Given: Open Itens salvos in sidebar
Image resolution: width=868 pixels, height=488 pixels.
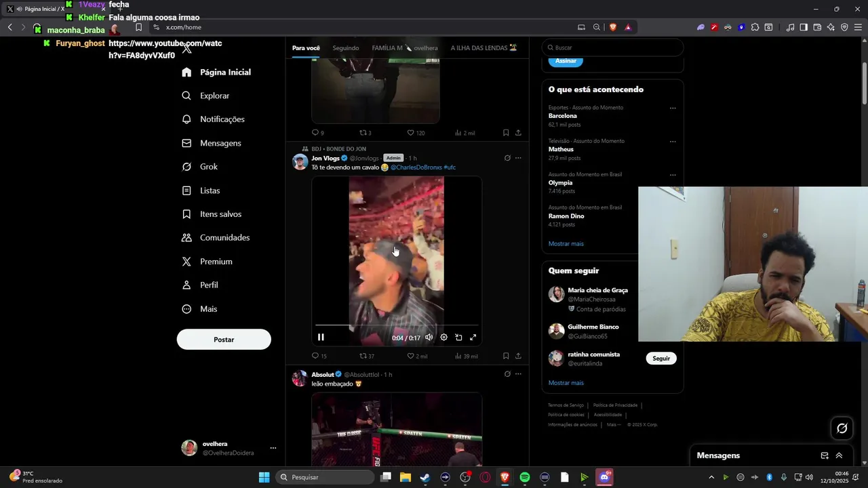Looking at the screenshot, I should (212, 214).
